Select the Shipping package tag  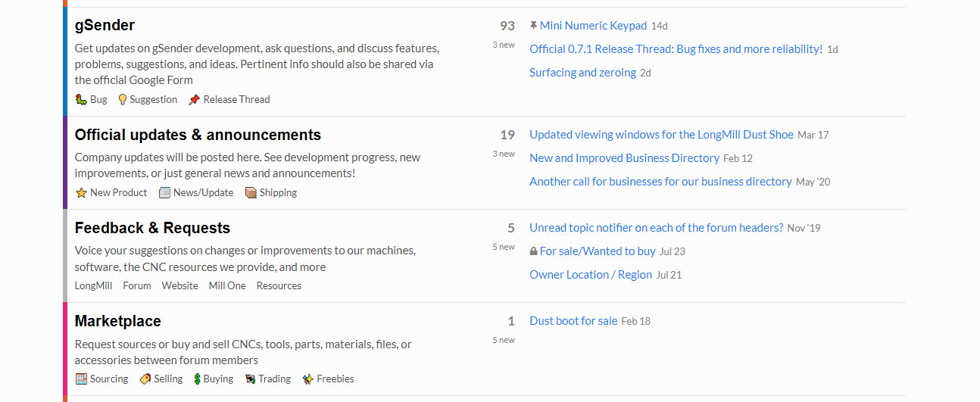pyautogui.click(x=271, y=192)
